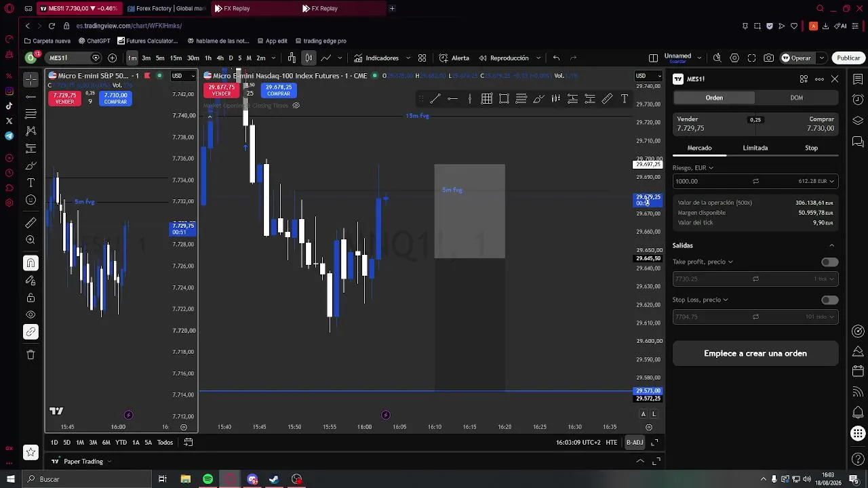The width and height of the screenshot is (868, 488).
Task: Open object tree layers panel
Action: [x=858, y=121]
